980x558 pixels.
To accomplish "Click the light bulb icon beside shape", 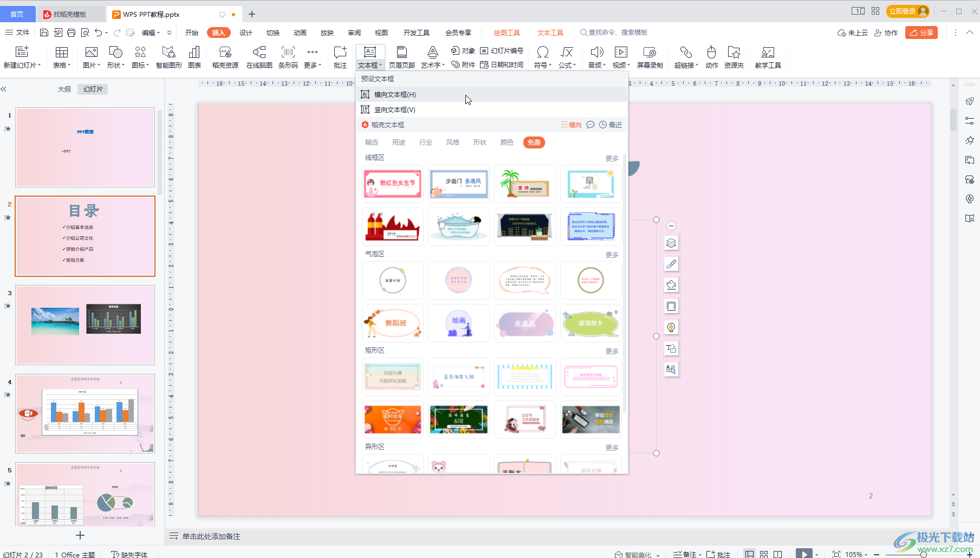I will click(x=671, y=327).
